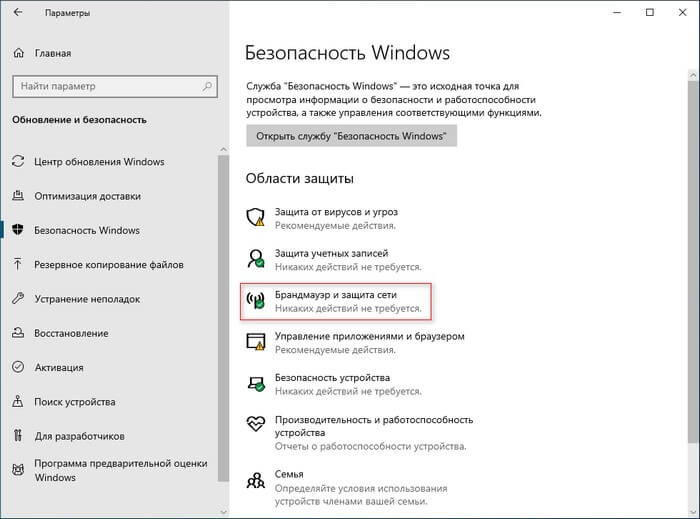This screenshot has width=700, height=519.
Task: Click the back arrow icon
Action: [18, 14]
